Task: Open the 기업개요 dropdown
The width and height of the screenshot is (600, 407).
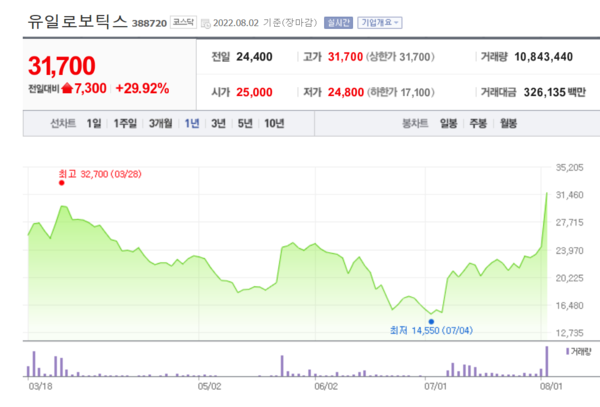Action: (x=380, y=23)
